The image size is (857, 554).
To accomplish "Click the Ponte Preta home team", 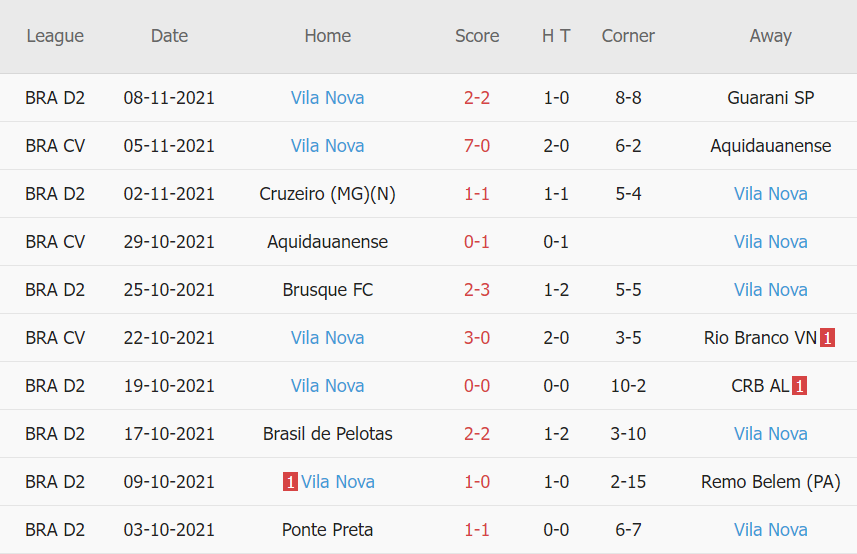I will click(x=327, y=530).
